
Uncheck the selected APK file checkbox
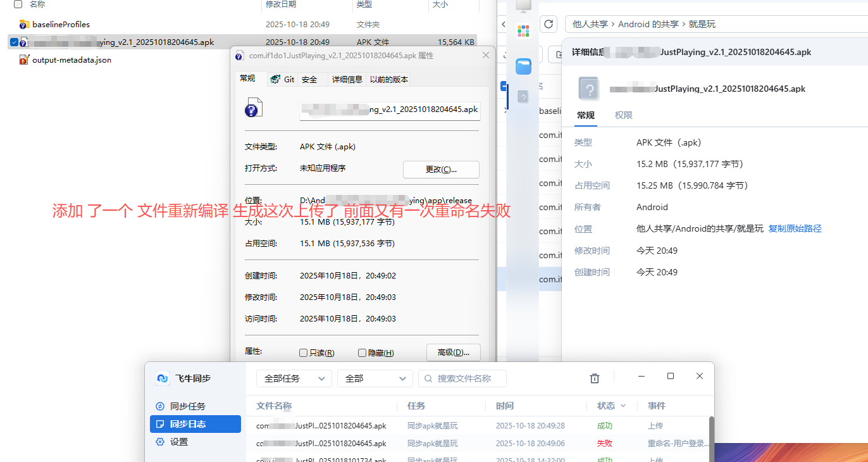pyautogui.click(x=14, y=42)
